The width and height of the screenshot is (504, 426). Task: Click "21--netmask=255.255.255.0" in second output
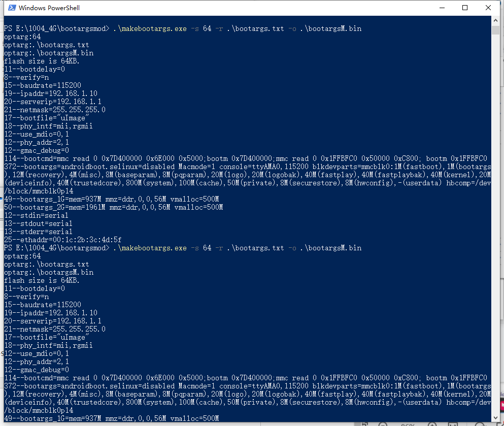click(55, 329)
